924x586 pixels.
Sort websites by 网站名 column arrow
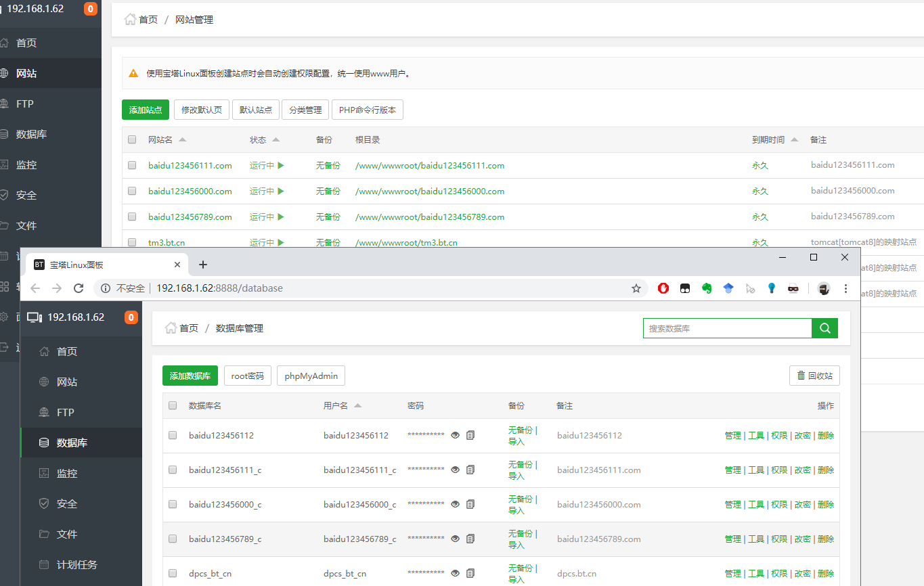pyautogui.click(x=182, y=139)
